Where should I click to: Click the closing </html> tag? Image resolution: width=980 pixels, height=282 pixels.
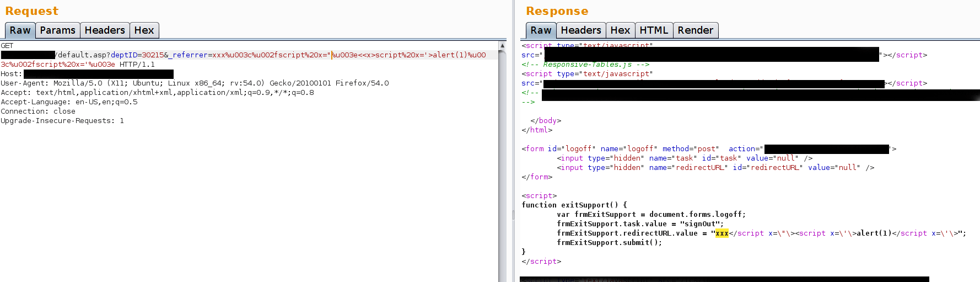click(x=537, y=130)
